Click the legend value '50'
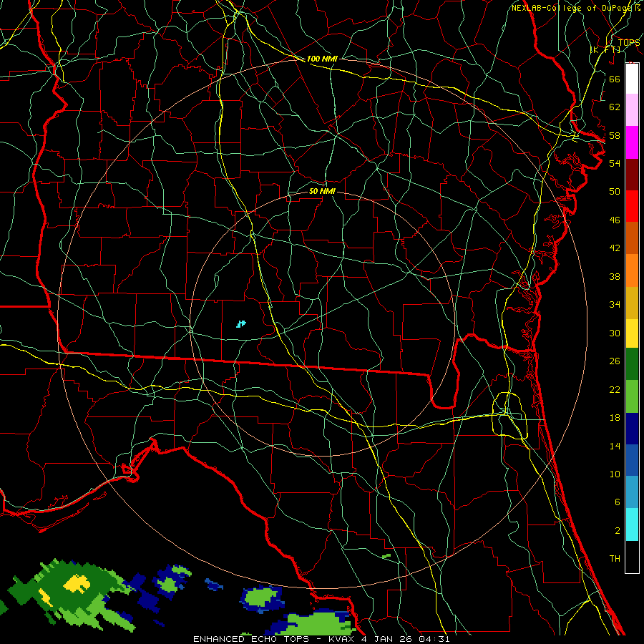Viewport: 644px width, 644px height. [615, 191]
